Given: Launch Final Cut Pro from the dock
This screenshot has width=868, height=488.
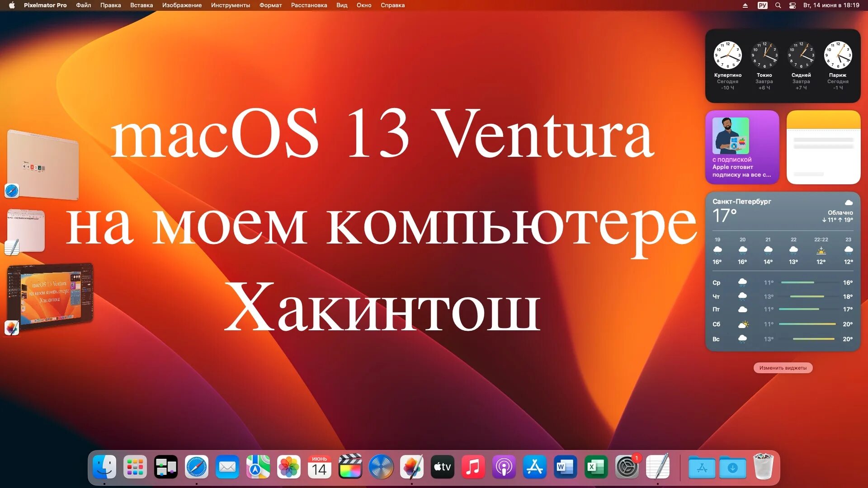Looking at the screenshot, I should click(x=350, y=467).
